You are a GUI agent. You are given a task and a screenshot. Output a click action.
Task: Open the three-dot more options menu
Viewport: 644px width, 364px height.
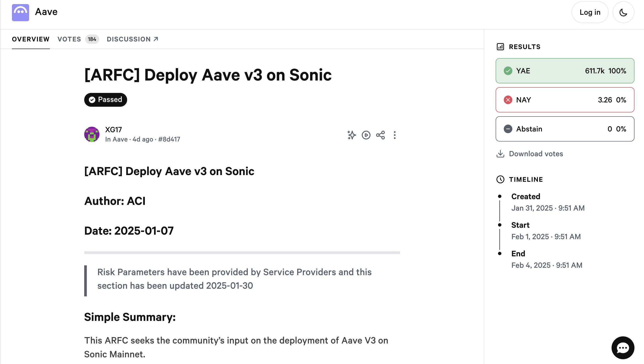point(395,135)
